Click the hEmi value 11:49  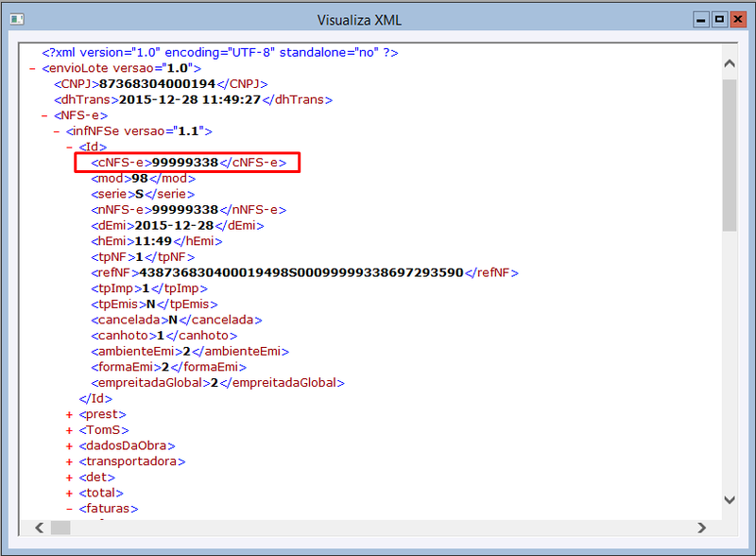click(153, 241)
